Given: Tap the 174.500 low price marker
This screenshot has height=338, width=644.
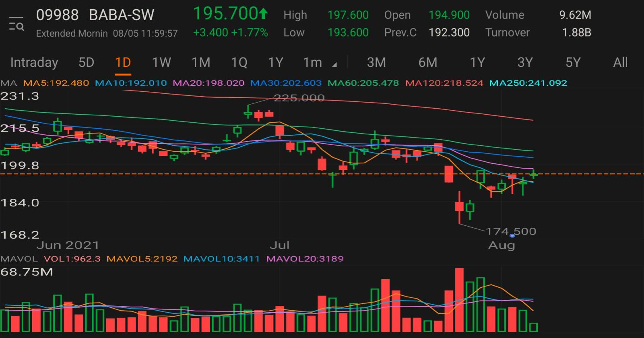Looking at the screenshot, I should [x=511, y=231].
